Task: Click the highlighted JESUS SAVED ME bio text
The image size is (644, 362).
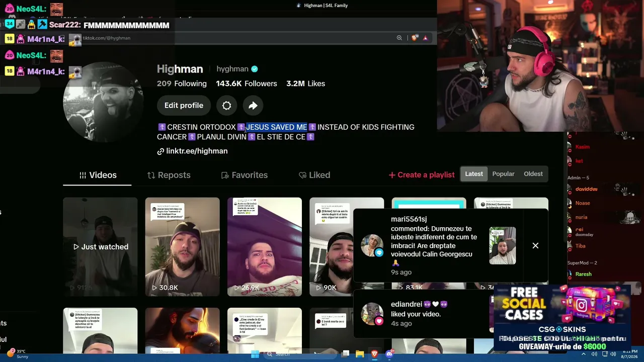Action: [276, 127]
